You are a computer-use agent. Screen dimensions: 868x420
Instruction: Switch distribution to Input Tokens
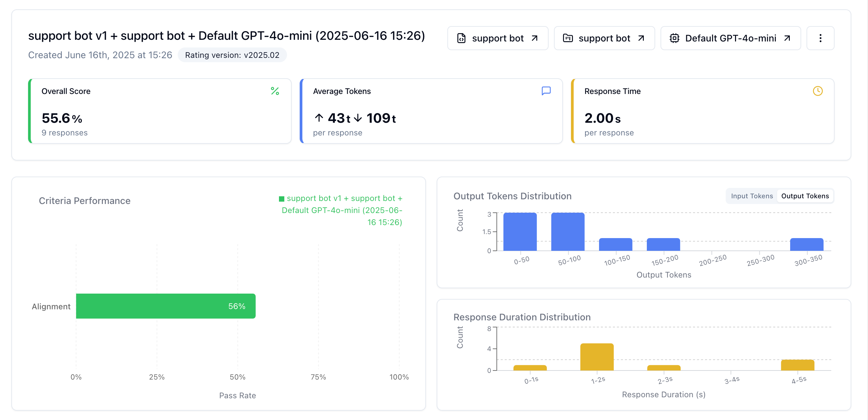point(752,196)
